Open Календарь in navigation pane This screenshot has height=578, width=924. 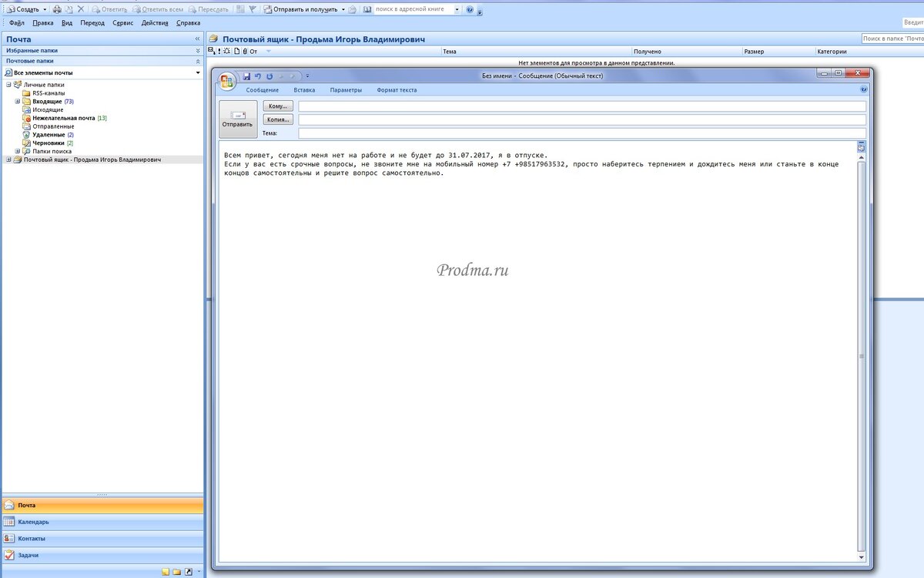pyautogui.click(x=102, y=522)
